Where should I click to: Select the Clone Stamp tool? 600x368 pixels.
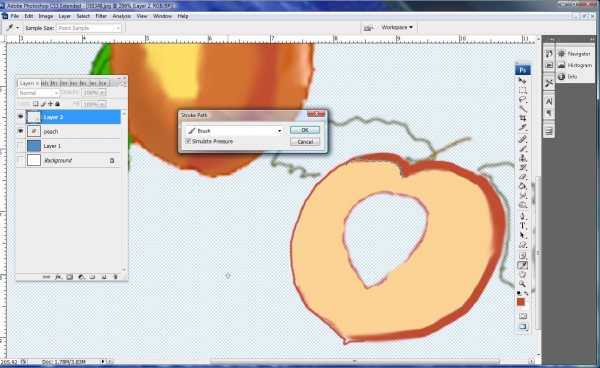tap(522, 158)
